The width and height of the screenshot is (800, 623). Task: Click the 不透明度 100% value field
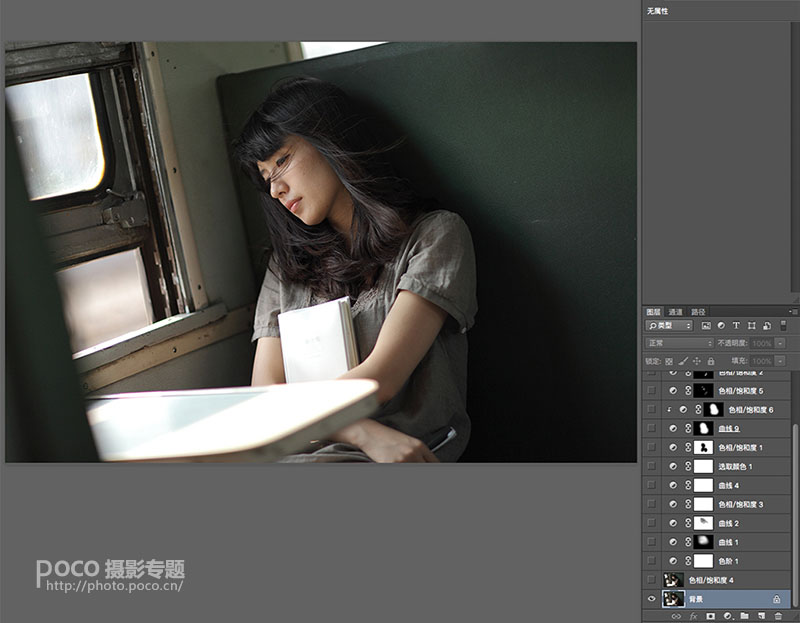(762, 343)
